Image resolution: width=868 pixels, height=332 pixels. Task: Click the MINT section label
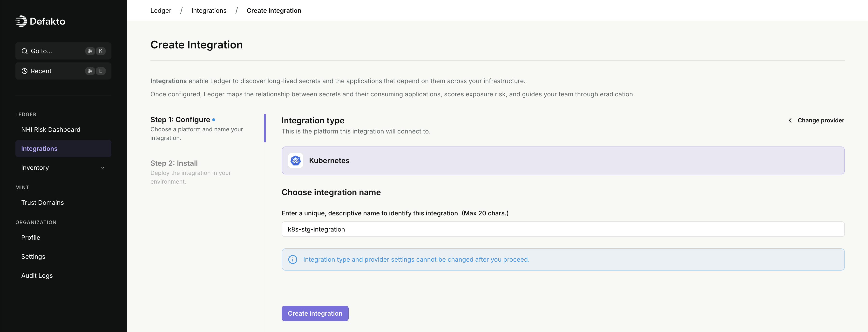[22, 187]
